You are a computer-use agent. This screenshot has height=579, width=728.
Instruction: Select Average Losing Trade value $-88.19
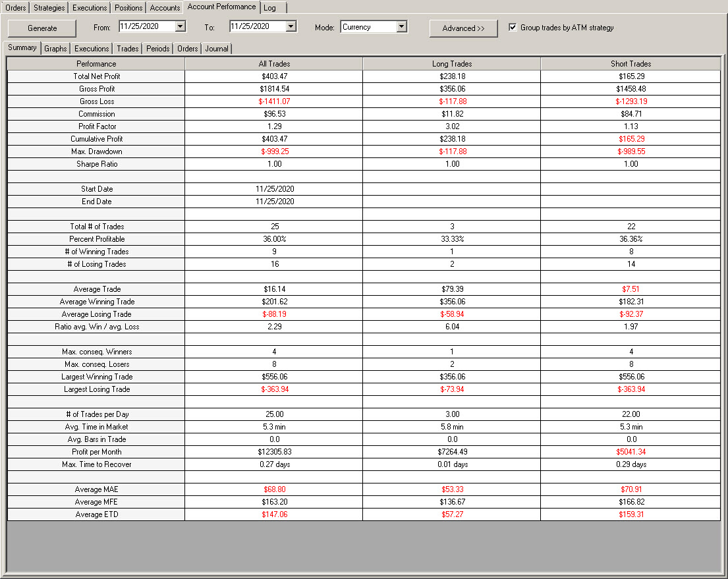point(274,314)
